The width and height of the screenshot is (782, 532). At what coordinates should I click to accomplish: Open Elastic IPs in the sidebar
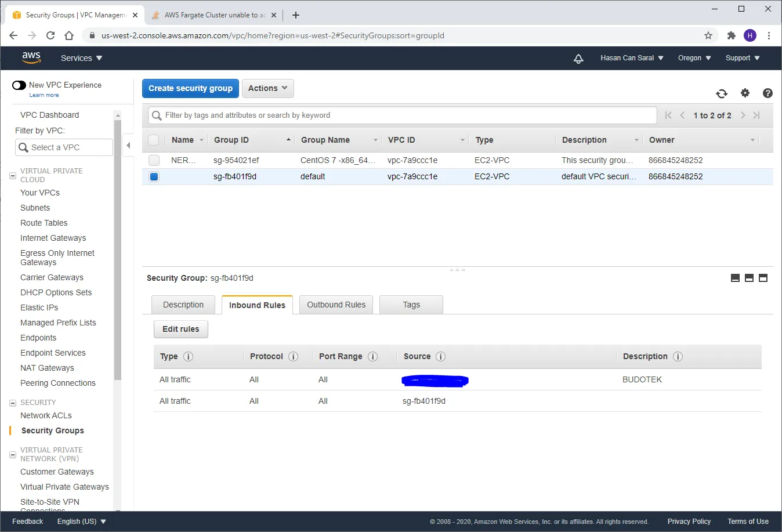click(x=39, y=307)
